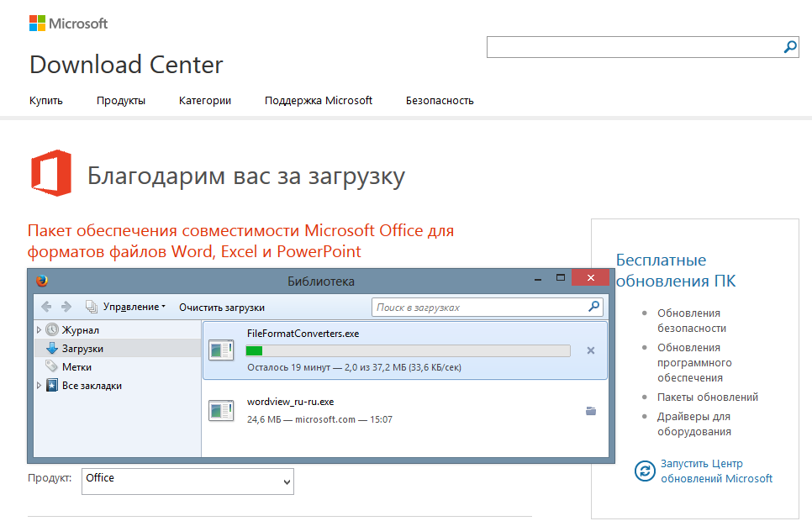Select Метки in the Library sidebar

click(76, 367)
